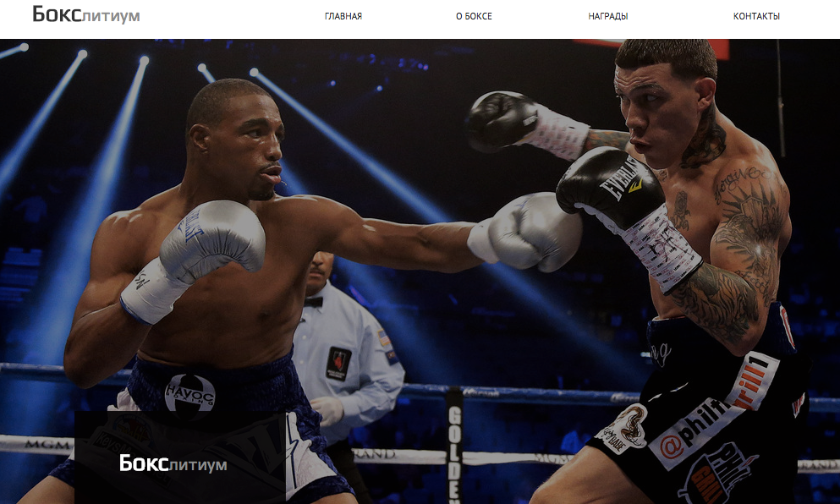
Task: Select the Контакты navigation link
Action: 756,17
